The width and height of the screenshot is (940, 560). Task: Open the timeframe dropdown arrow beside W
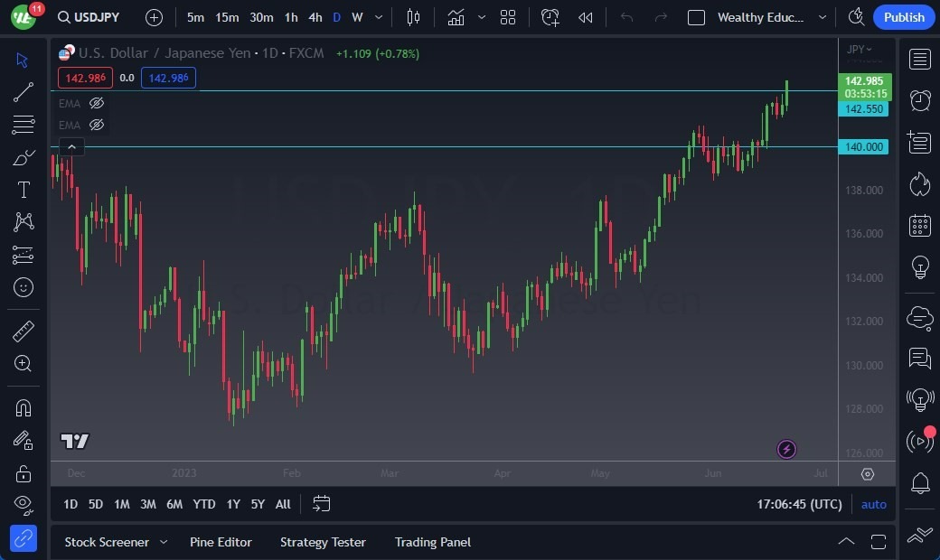click(378, 17)
